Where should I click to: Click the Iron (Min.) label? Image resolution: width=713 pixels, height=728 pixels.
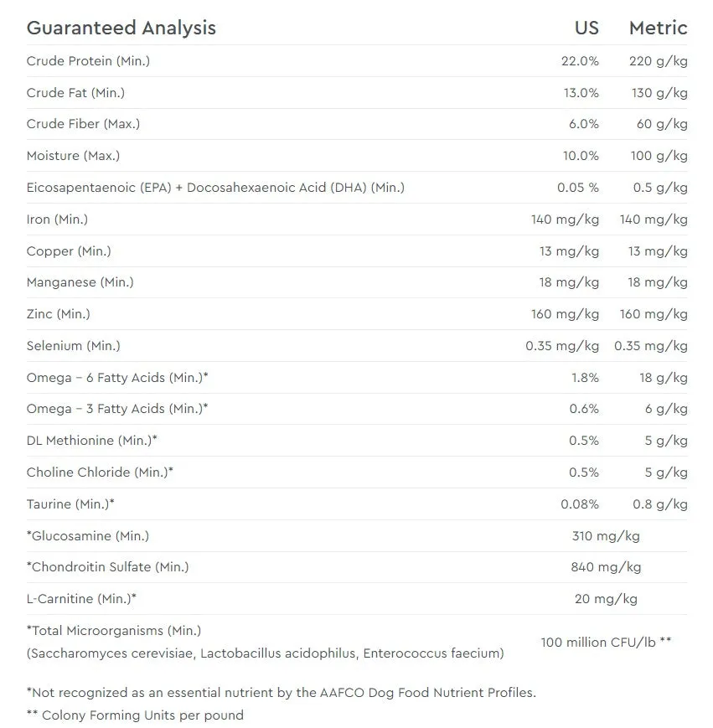(57, 219)
